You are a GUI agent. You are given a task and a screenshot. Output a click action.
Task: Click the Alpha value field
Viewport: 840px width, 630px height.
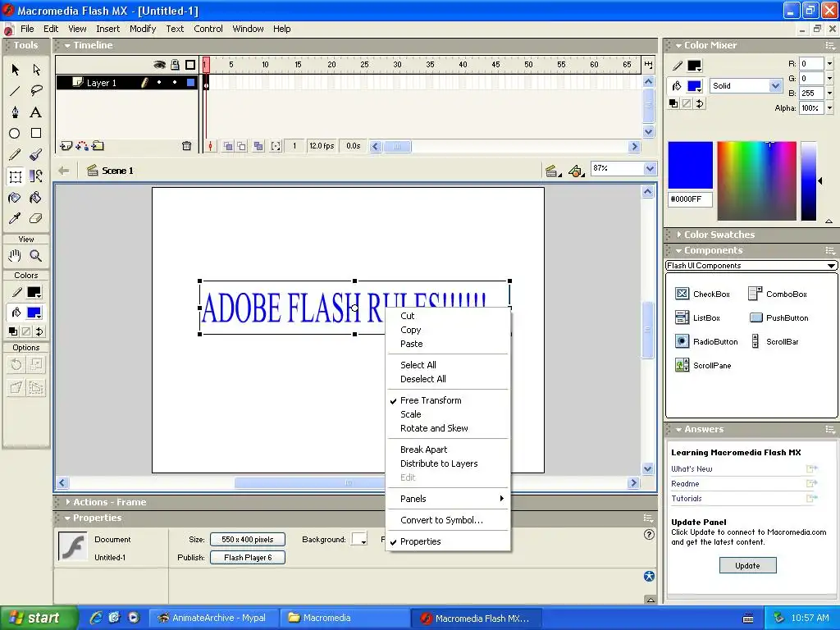[x=811, y=107]
